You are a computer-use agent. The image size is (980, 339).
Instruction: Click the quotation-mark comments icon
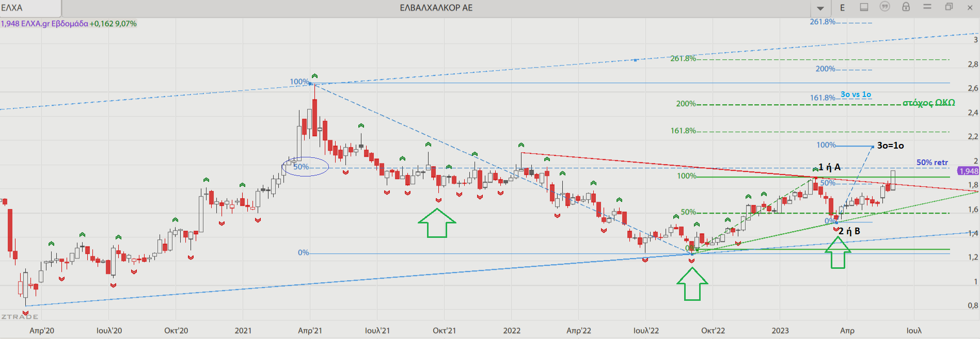tap(885, 7)
